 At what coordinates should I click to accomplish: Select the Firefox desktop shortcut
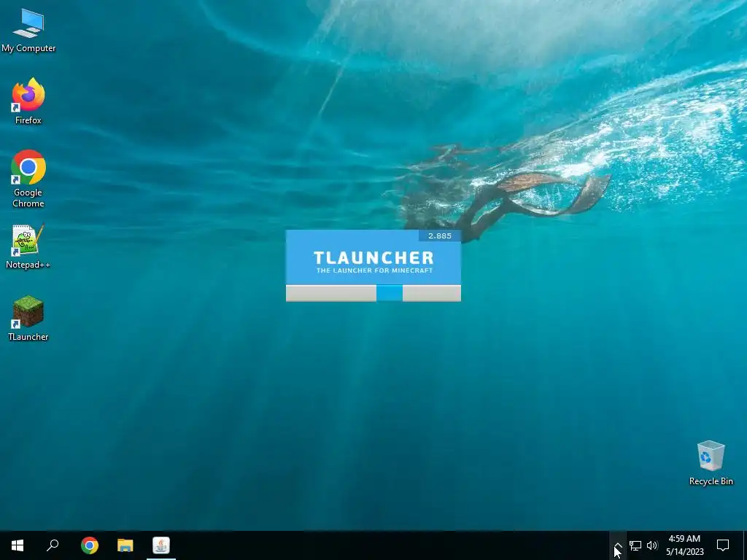click(28, 101)
